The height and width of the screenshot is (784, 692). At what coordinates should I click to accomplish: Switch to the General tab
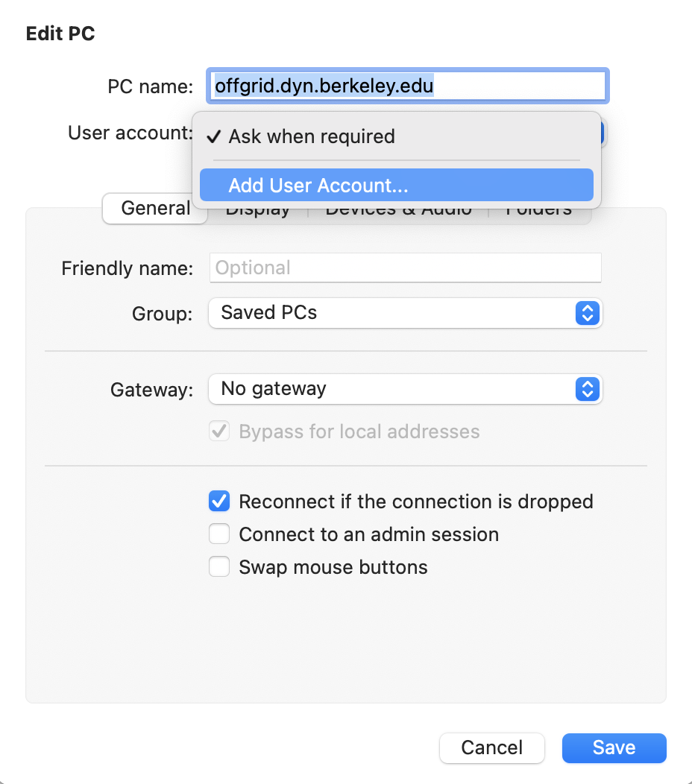155,209
